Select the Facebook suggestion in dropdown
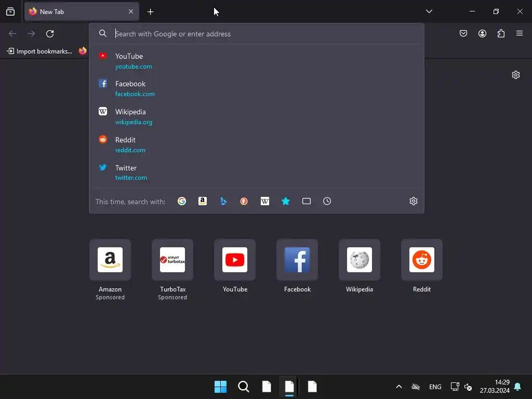Image resolution: width=532 pixels, height=399 pixels. pyautogui.click(x=257, y=88)
